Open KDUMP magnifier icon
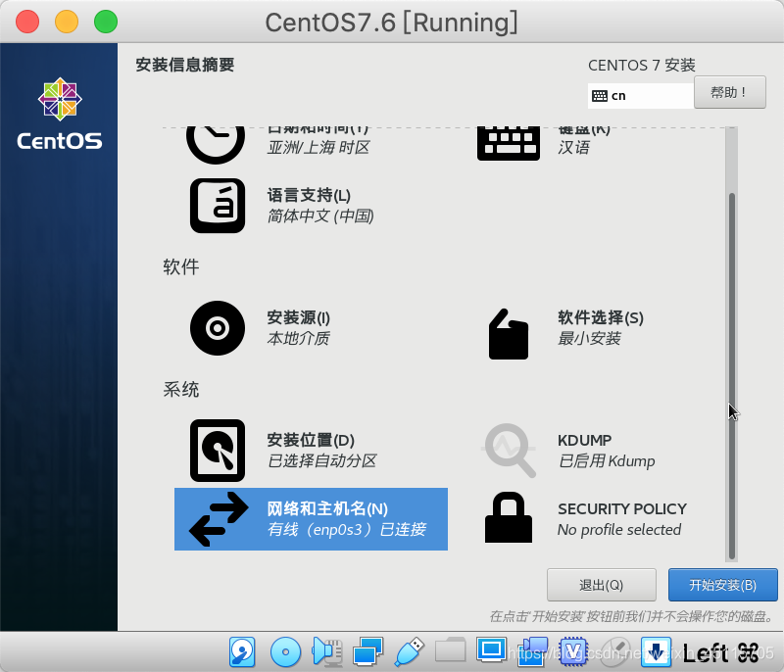 [509, 451]
